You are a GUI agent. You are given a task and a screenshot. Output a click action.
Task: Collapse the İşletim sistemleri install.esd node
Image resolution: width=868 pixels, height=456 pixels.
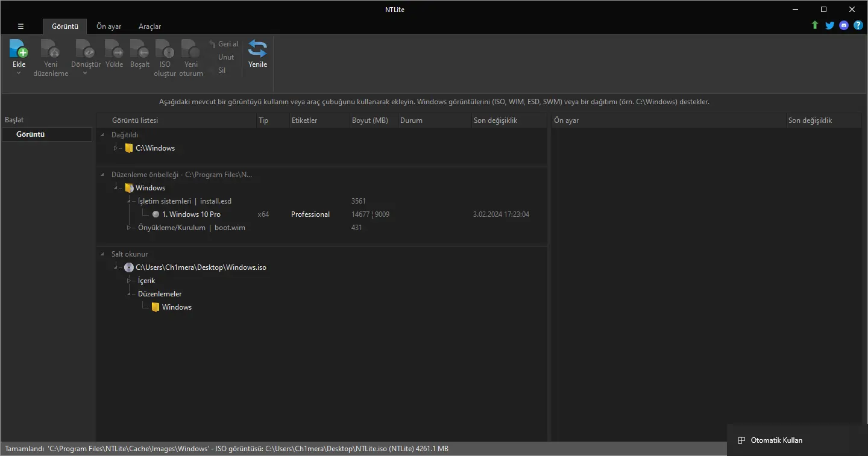(129, 201)
